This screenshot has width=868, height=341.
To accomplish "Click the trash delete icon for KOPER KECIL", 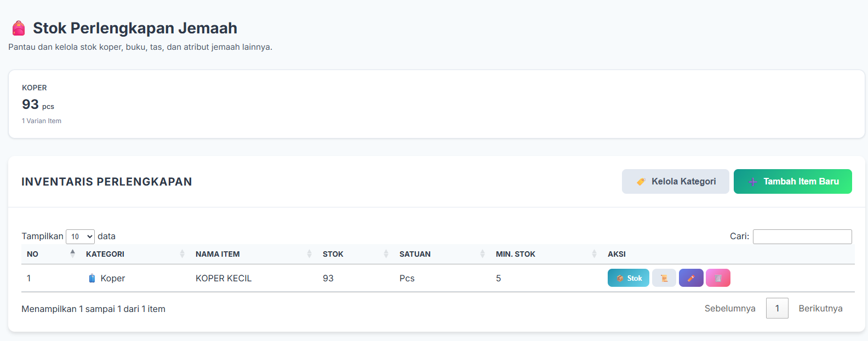I will 718,278.
